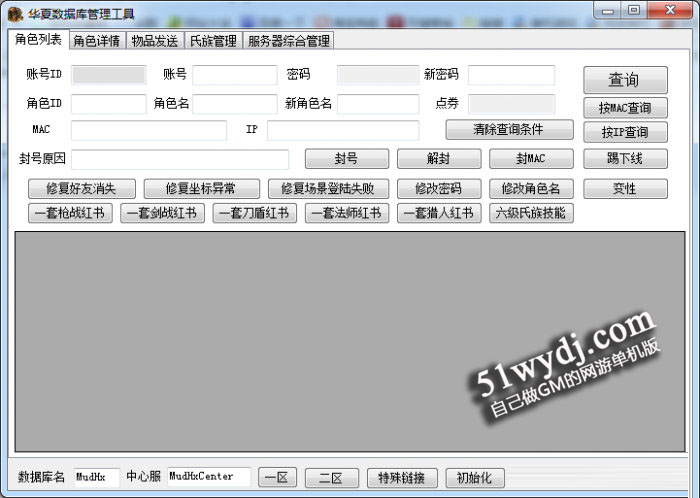Image resolution: width=700 pixels, height=498 pixels.
Task: Click the 初始化 button
Action: (x=475, y=478)
